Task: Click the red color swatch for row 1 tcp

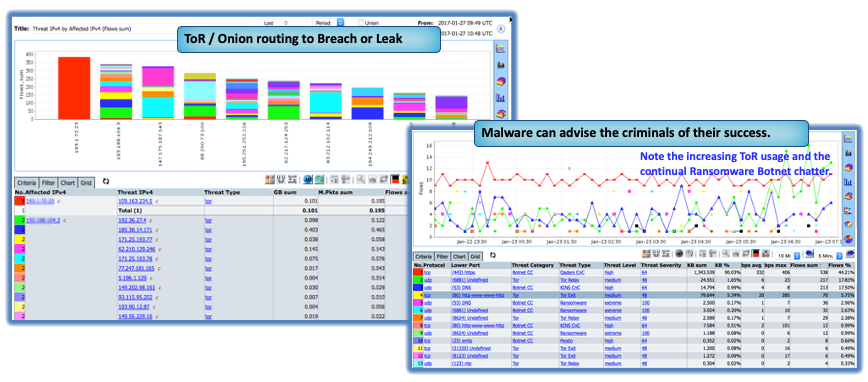Action: [x=418, y=272]
